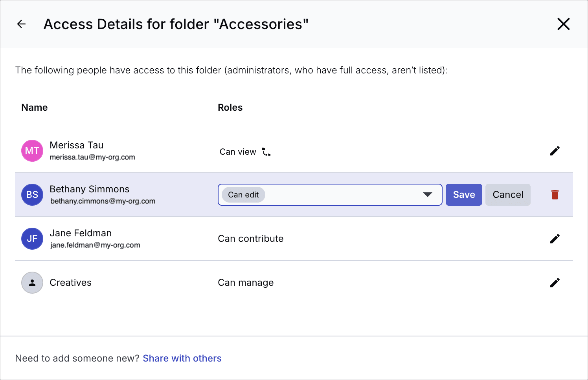Click the Can edit role chip
Screen dimensions: 588x380
[243, 195]
